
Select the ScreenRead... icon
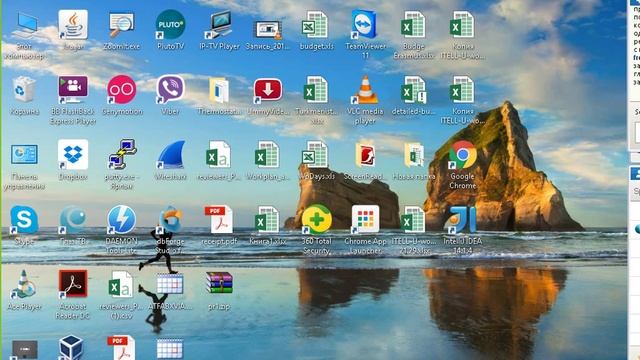click(365, 155)
